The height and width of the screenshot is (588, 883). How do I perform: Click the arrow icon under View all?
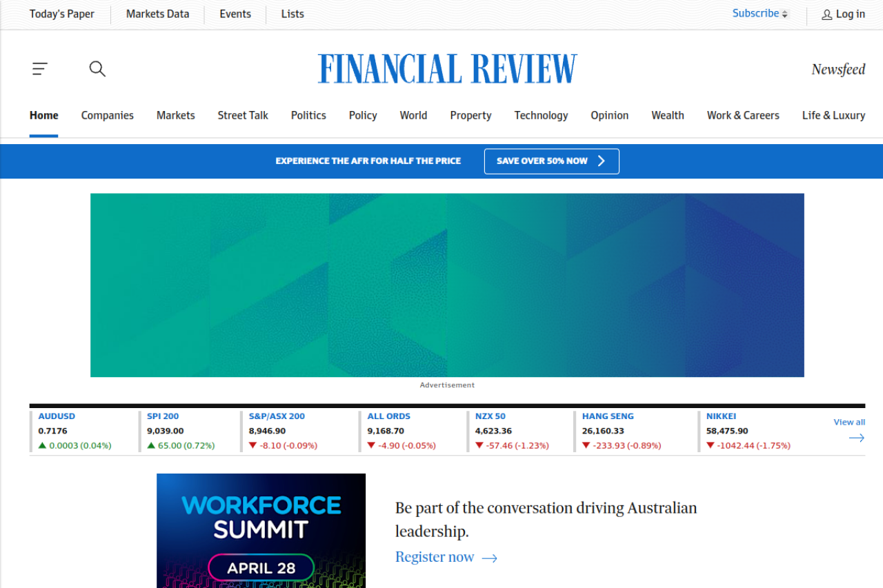tap(856, 438)
